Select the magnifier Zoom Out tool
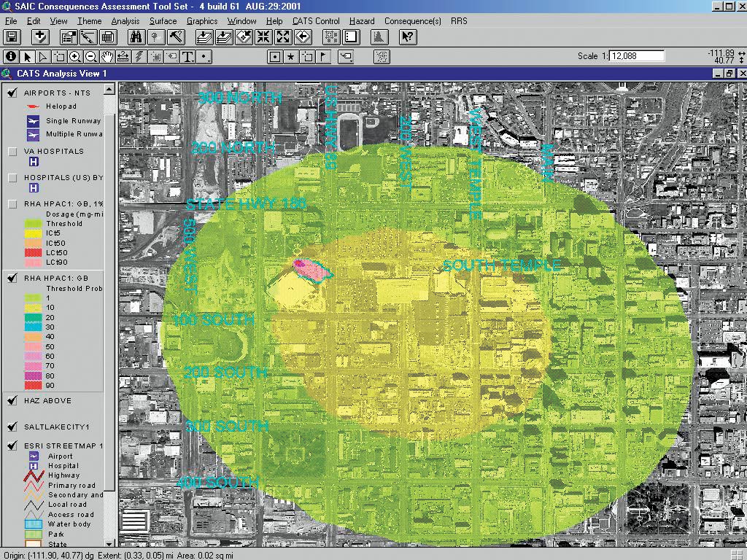 tap(91, 57)
